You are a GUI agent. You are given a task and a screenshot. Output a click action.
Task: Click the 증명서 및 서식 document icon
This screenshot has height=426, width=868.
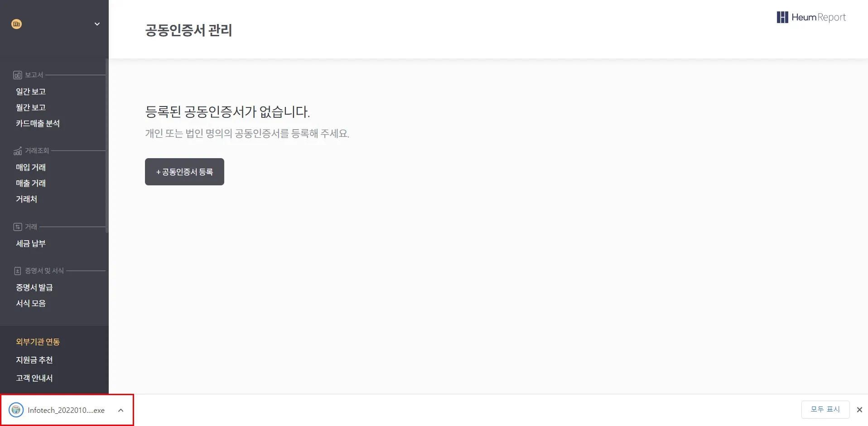tap(18, 271)
